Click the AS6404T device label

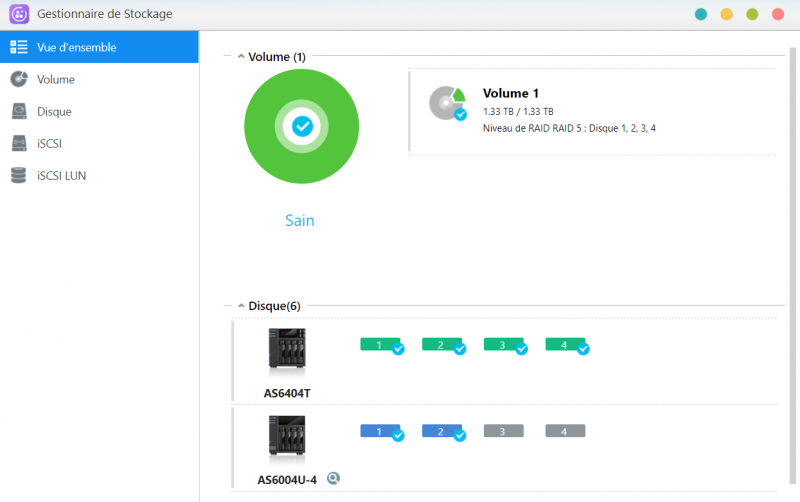[287, 393]
